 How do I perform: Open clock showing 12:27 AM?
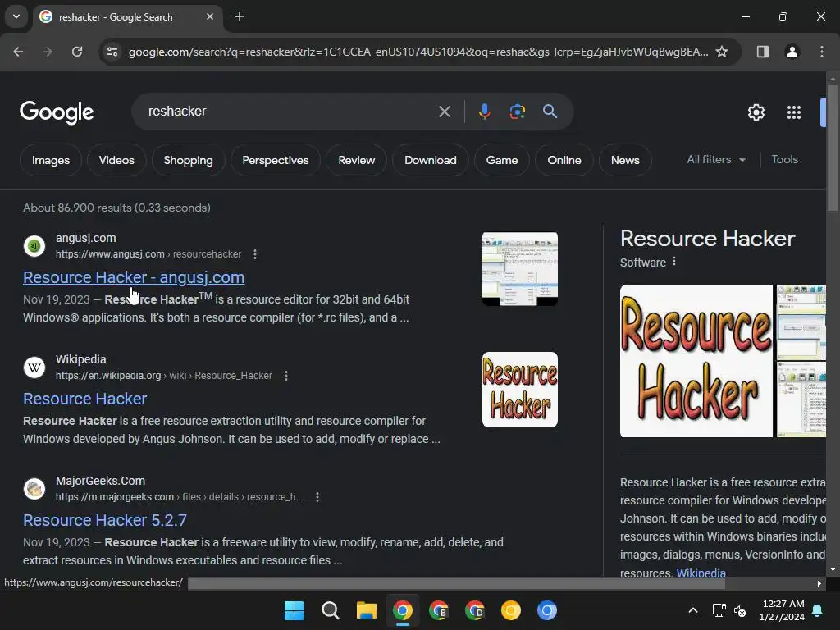(782, 610)
